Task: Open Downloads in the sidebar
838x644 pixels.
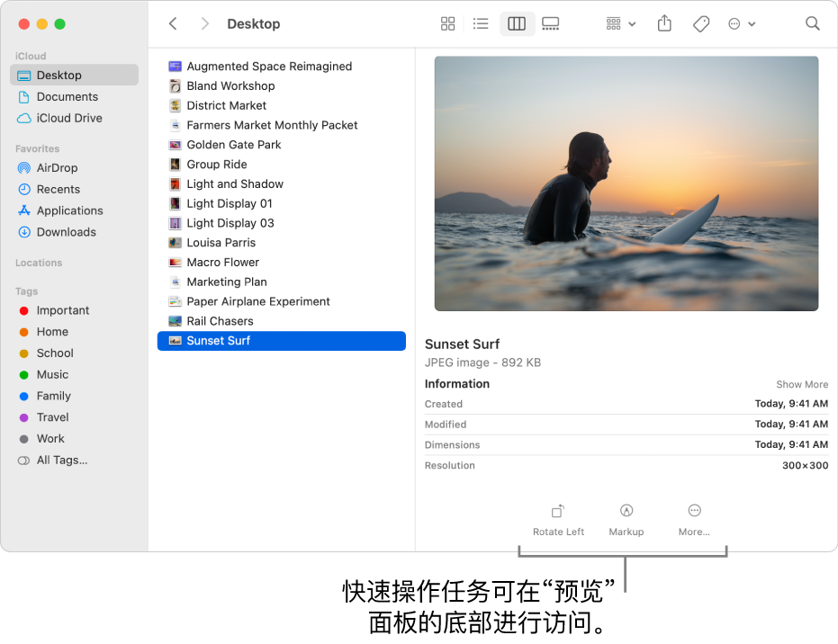Action: 75,232
